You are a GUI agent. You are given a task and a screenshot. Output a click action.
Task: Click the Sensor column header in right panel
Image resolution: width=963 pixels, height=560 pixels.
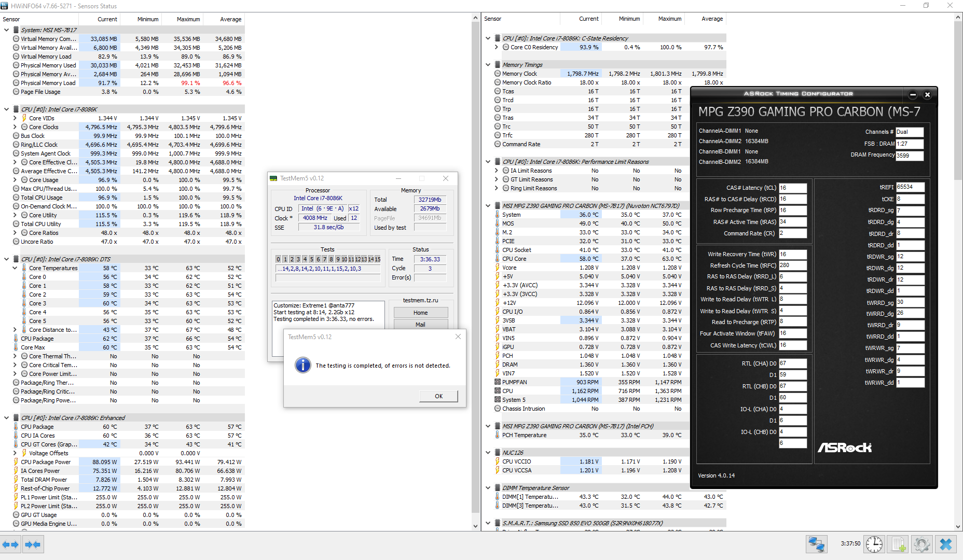pyautogui.click(x=521, y=19)
